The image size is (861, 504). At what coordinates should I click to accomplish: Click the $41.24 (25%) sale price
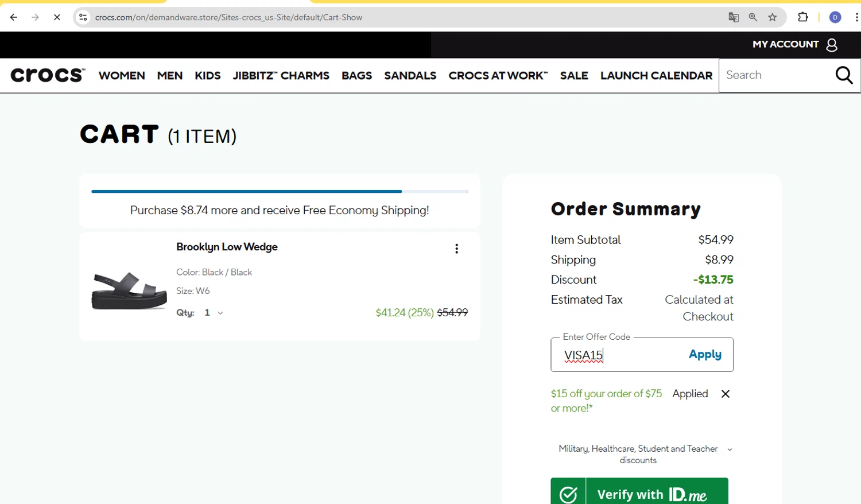tap(405, 313)
